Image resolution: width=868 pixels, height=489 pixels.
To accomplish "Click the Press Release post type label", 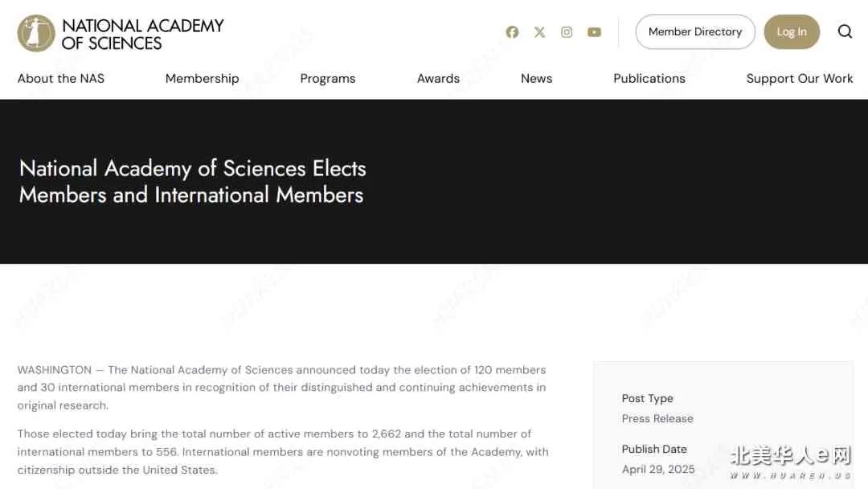I will (x=657, y=419).
